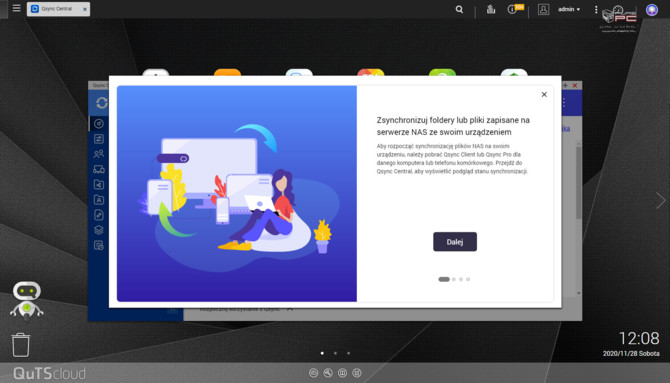This screenshot has width=670, height=383.
Task: Open Devices icon in Qsync sidebar
Action: [x=99, y=169]
